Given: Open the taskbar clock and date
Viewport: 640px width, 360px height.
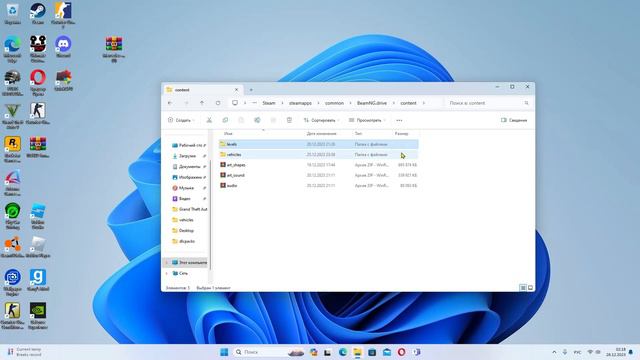Looking at the screenshot, I should pyautogui.click(x=616, y=352).
